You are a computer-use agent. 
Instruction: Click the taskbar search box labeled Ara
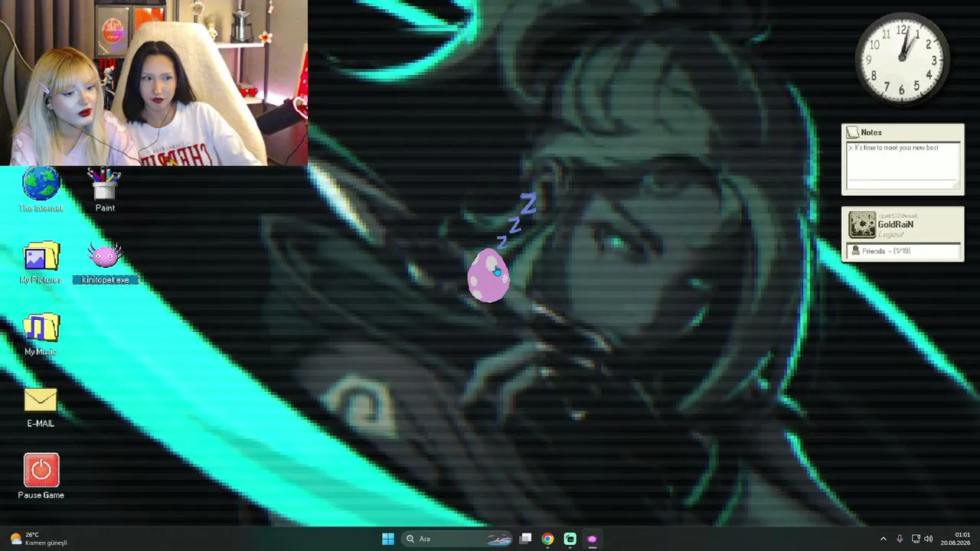[x=458, y=539]
